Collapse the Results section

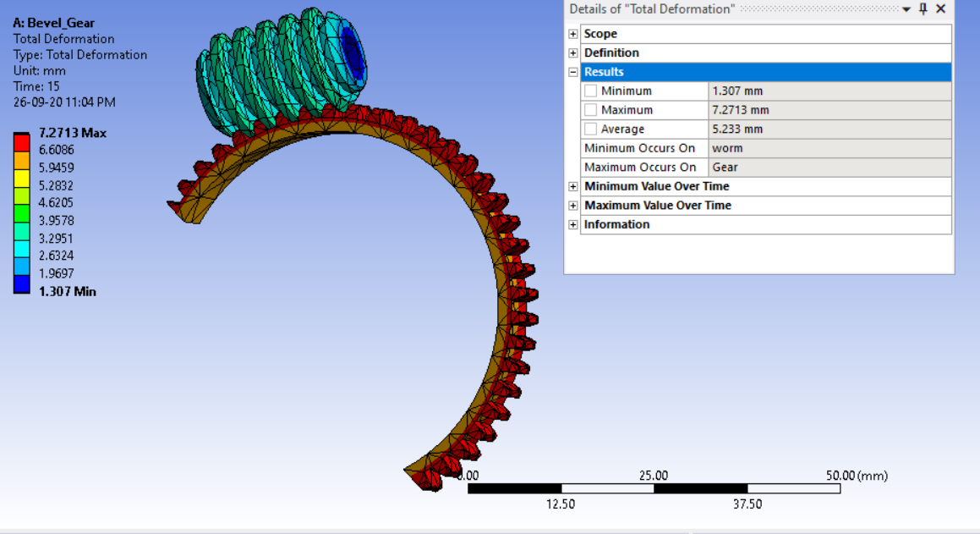pyautogui.click(x=573, y=72)
